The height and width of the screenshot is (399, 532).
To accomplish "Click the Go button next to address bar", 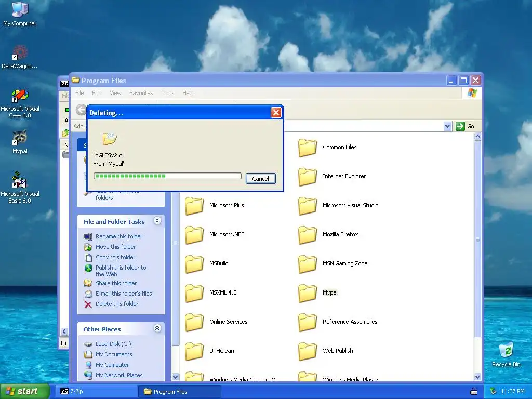I will pyautogui.click(x=465, y=126).
